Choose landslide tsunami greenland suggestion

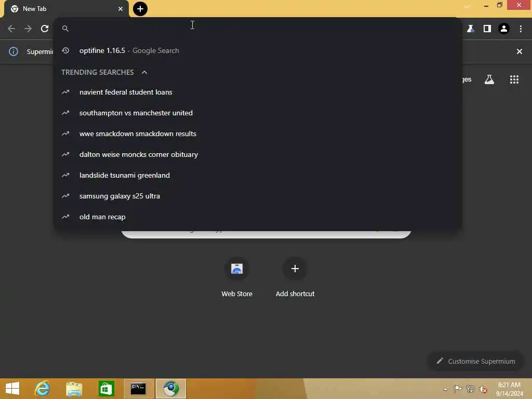pos(258,175)
